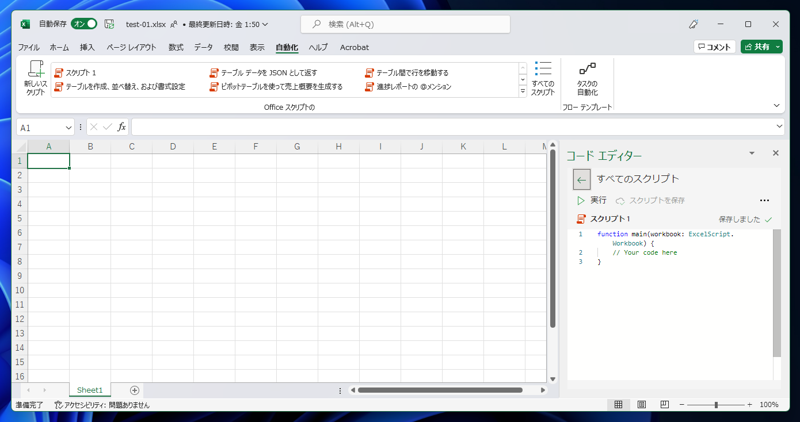Run the script with 実行 button

592,201
